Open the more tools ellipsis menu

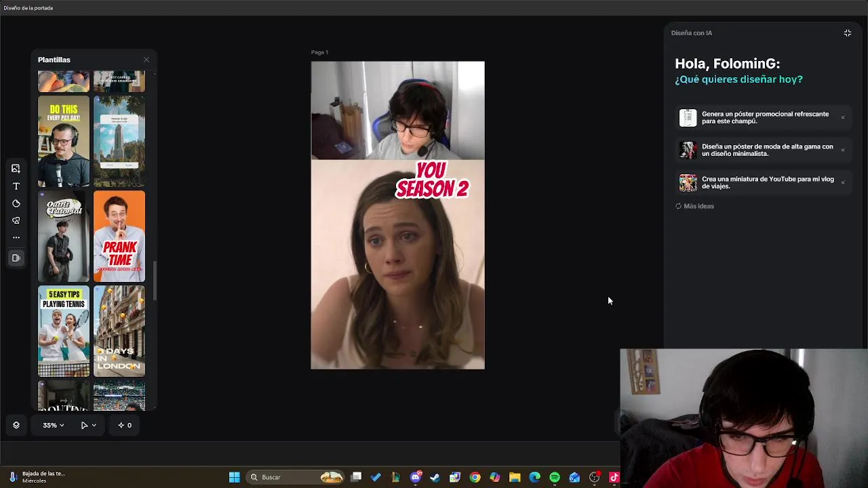coord(16,237)
